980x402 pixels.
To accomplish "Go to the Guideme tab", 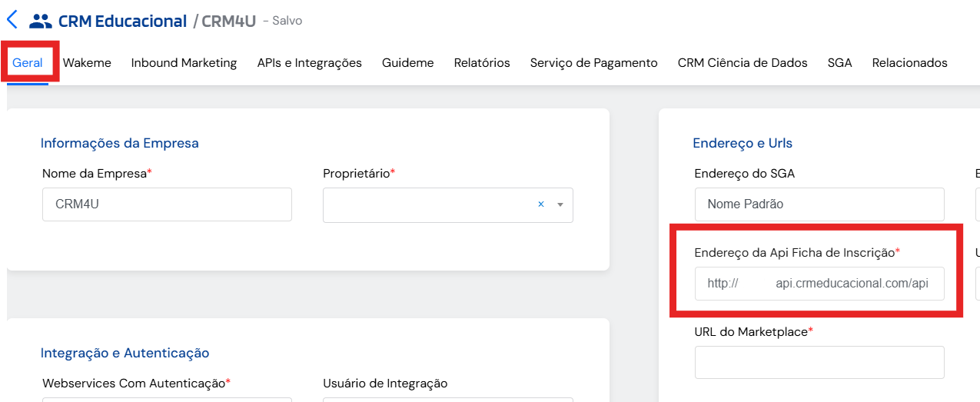I will click(407, 63).
